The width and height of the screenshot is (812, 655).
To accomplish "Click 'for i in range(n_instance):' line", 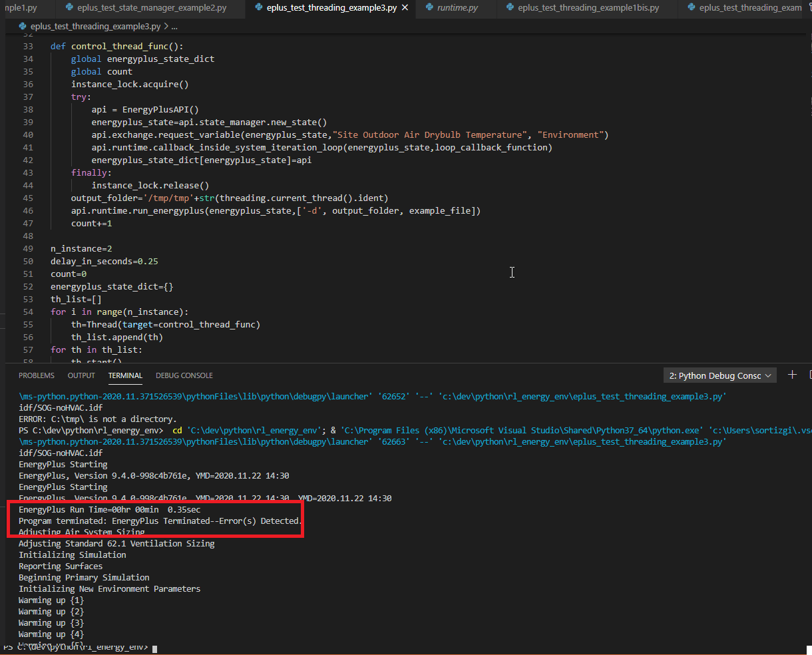I will (120, 312).
